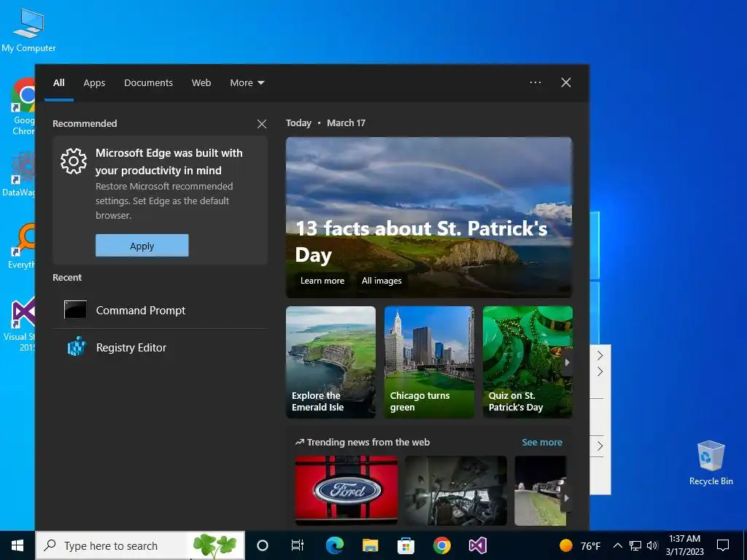747x560 pixels.
Task: Select the DataWag desktop shortcut
Action: pyautogui.click(x=19, y=174)
